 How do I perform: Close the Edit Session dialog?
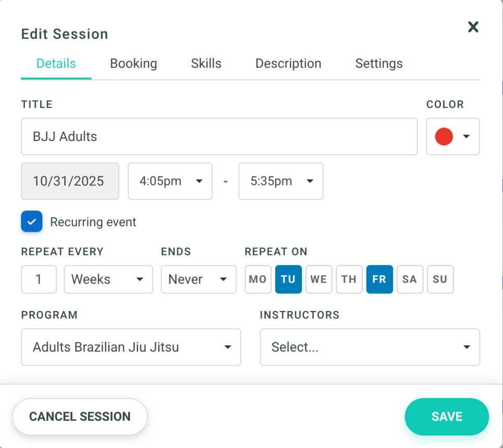(473, 27)
